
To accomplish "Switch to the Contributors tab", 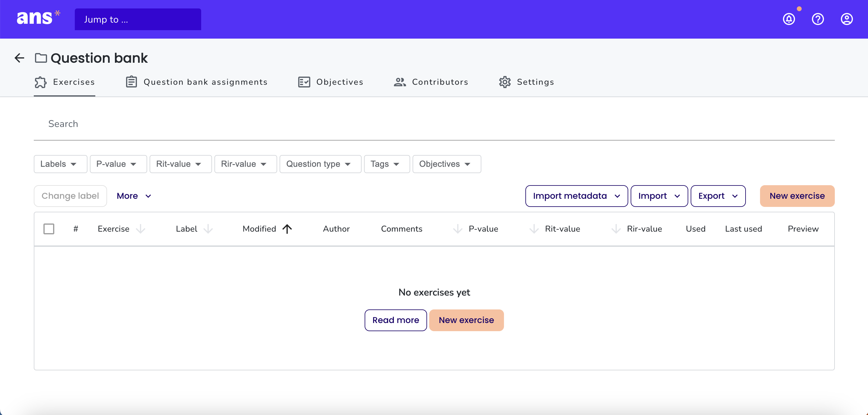I will pyautogui.click(x=431, y=82).
